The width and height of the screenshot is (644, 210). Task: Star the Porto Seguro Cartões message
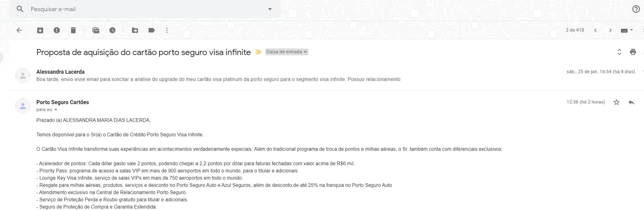point(617,102)
